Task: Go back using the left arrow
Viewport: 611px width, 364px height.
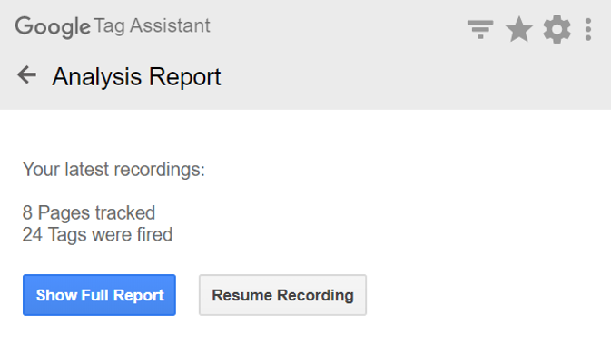Action: (x=26, y=74)
